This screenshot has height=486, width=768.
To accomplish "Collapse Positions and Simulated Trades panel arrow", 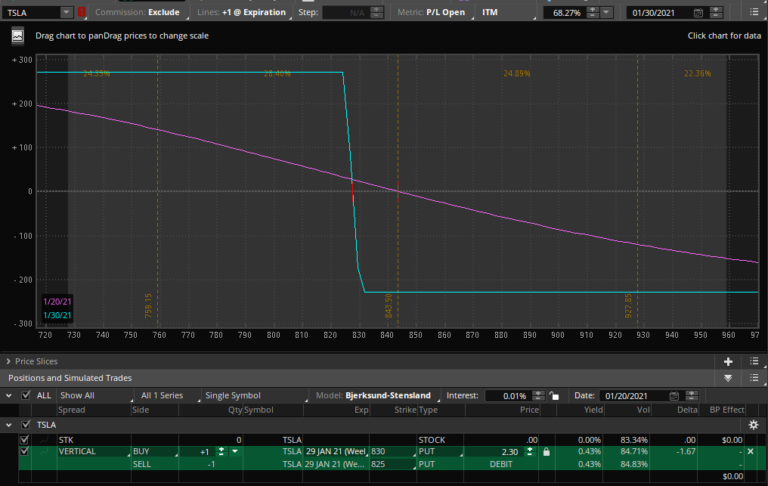I will [728, 378].
